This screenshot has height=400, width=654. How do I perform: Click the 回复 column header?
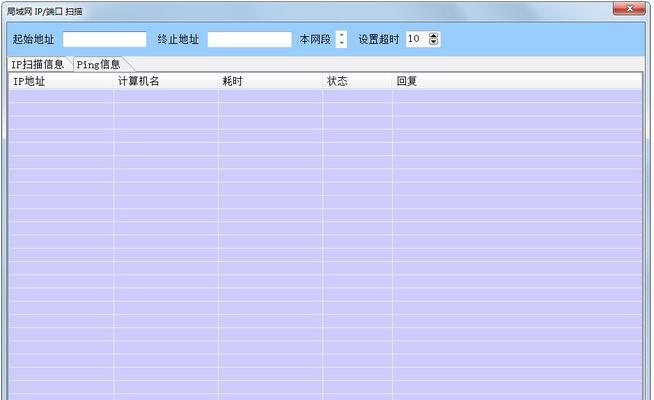tap(517, 81)
